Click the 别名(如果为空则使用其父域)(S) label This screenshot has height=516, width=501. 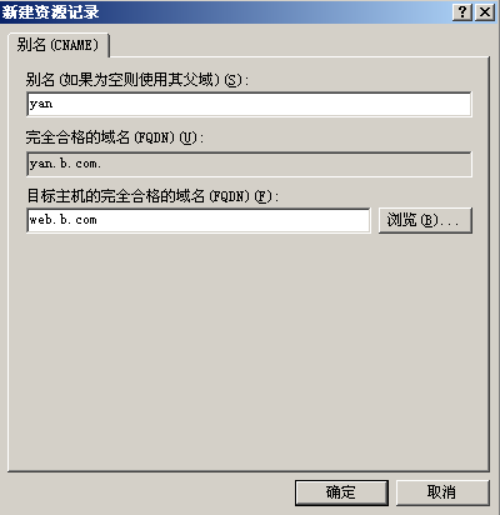137,80
